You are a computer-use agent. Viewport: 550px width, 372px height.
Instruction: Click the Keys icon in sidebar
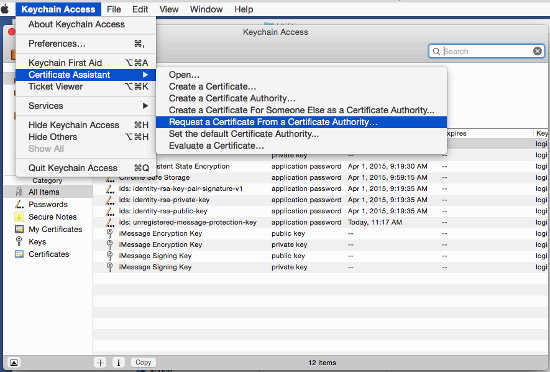19,242
